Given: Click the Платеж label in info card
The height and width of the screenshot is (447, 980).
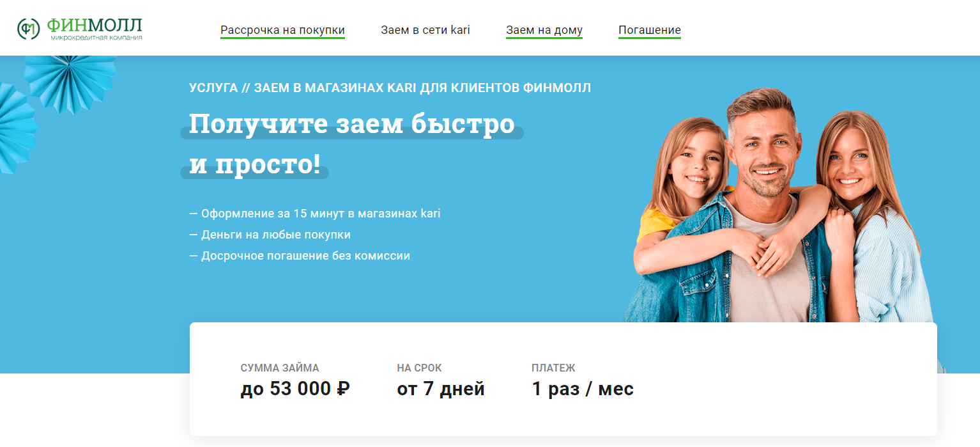Looking at the screenshot, I should tap(553, 368).
